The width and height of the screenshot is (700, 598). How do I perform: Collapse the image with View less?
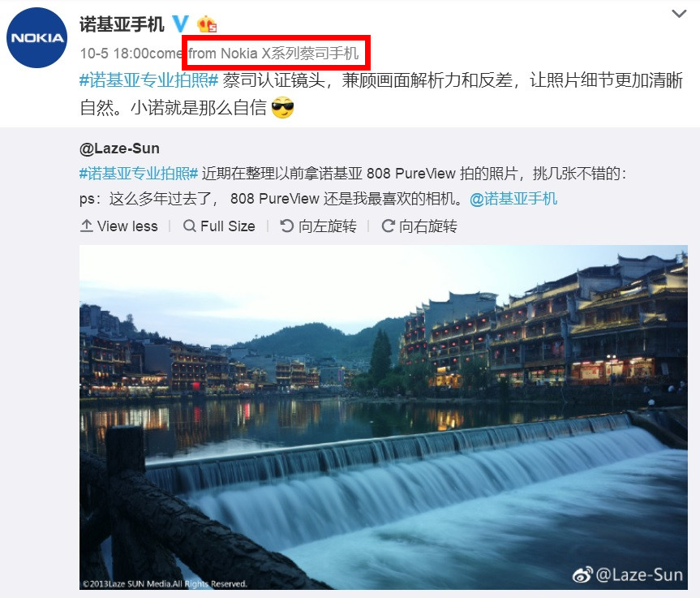tap(118, 226)
